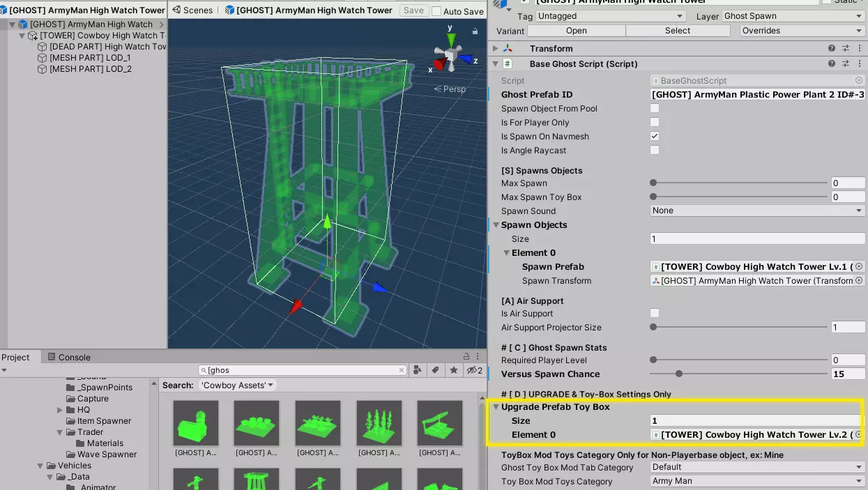Click the scene gizmo green Y axis
The image size is (868, 490).
tap(450, 38)
